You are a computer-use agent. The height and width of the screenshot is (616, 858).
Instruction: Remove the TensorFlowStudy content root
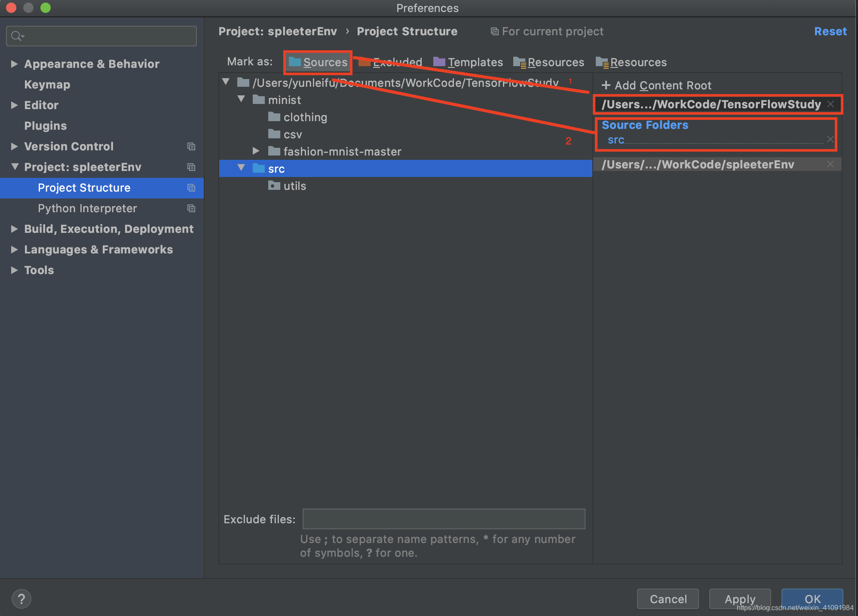coord(831,104)
